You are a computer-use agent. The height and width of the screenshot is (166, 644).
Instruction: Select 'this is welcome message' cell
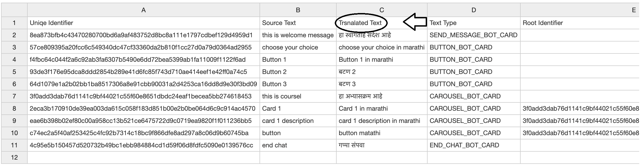click(x=298, y=35)
